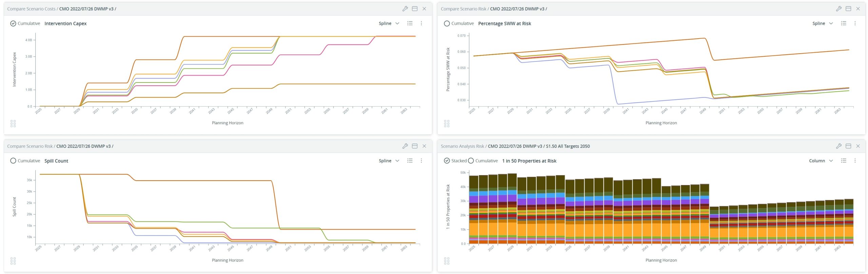Open kebab menu for 1 in 50 Properties chart
The image size is (868, 274).
[x=855, y=161]
